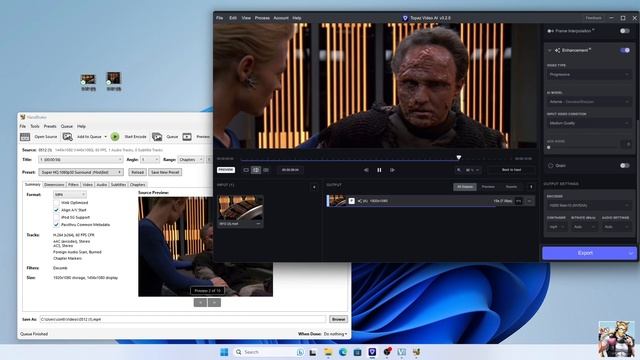Viewport: 640px width, 360px height.
Task: Open Topaz File menu
Action: tap(220, 18)
